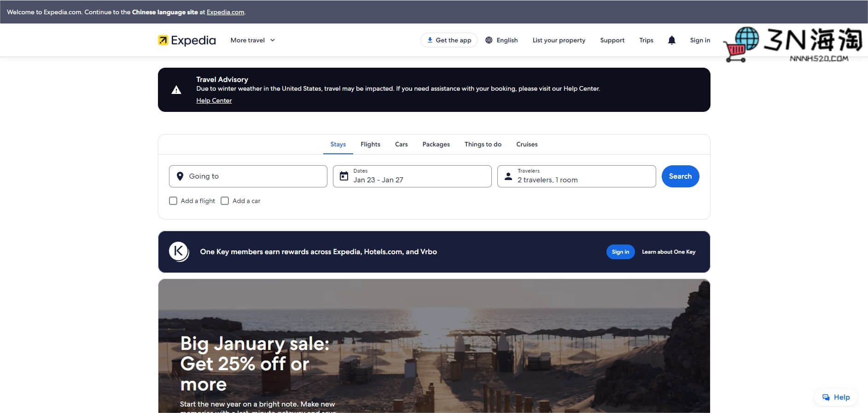Select the Stays tab
This screenshot has width=868, height=413.
pyautogui.click(x=338, y=144)
